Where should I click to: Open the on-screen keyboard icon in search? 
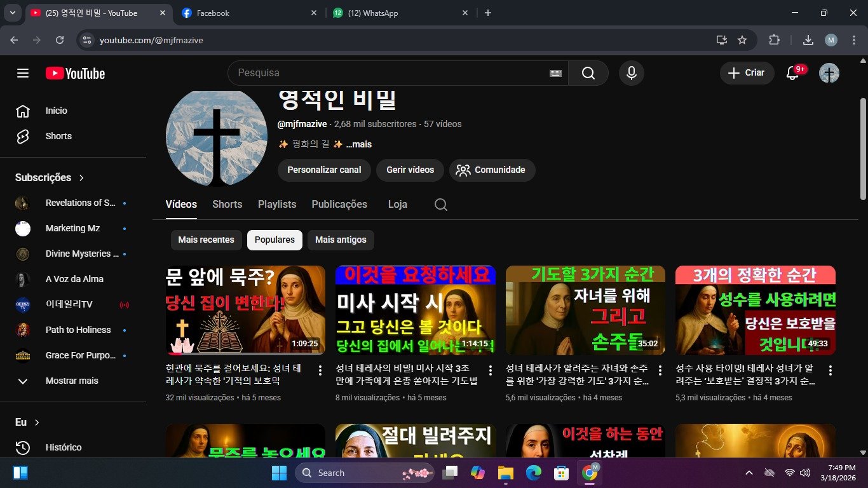(555, 73)
